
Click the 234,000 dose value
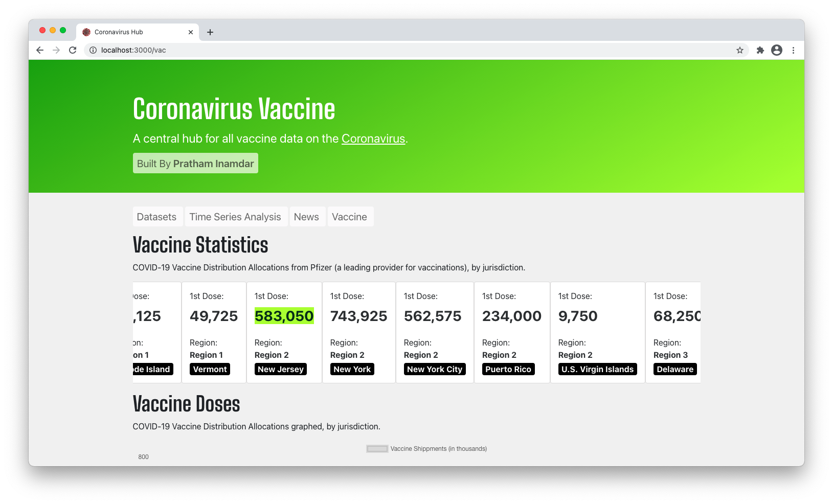click(512, 316)
